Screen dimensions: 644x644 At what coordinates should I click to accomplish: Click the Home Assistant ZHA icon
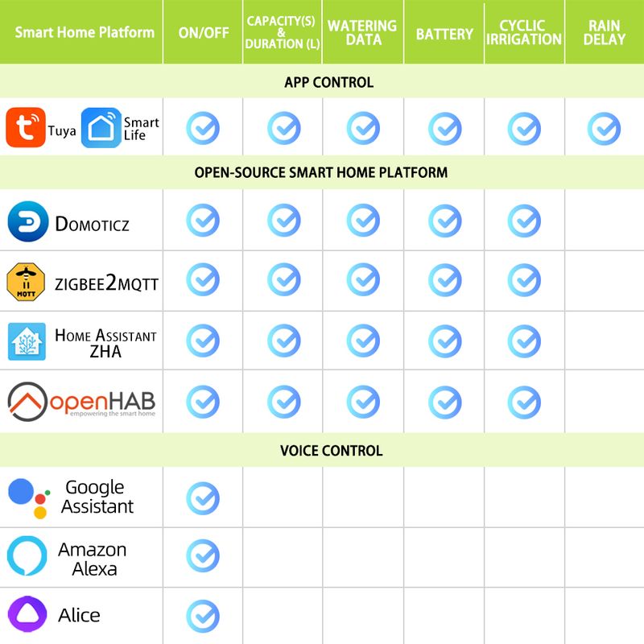pos(27,341)
